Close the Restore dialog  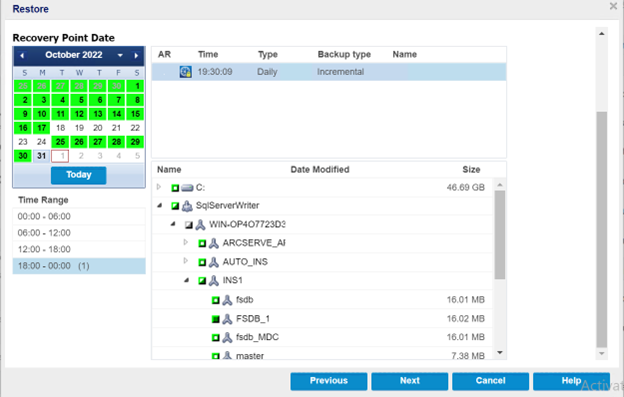[613, 6]
